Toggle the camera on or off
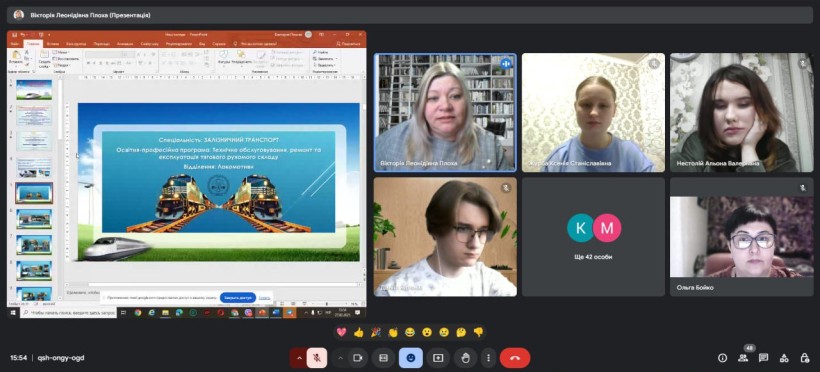This screenshot has height=372, width=820. point(358,358)
